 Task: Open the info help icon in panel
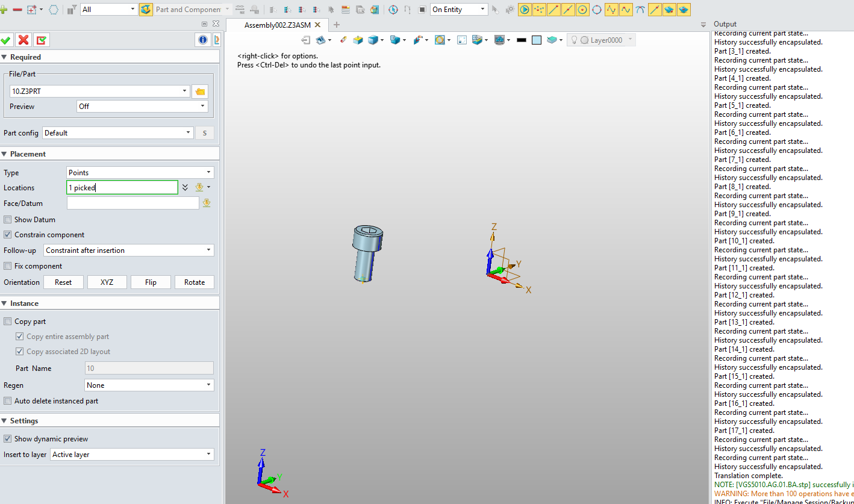(203, 40)
